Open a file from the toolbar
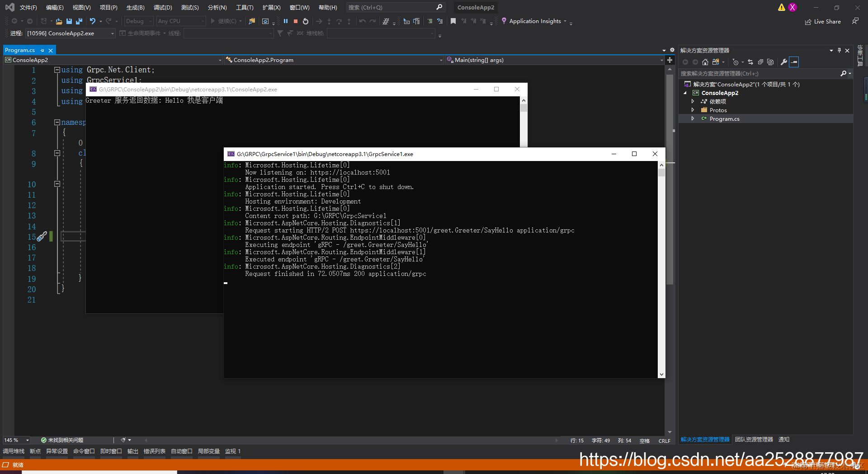868x474 pixels. pos(59,21)
